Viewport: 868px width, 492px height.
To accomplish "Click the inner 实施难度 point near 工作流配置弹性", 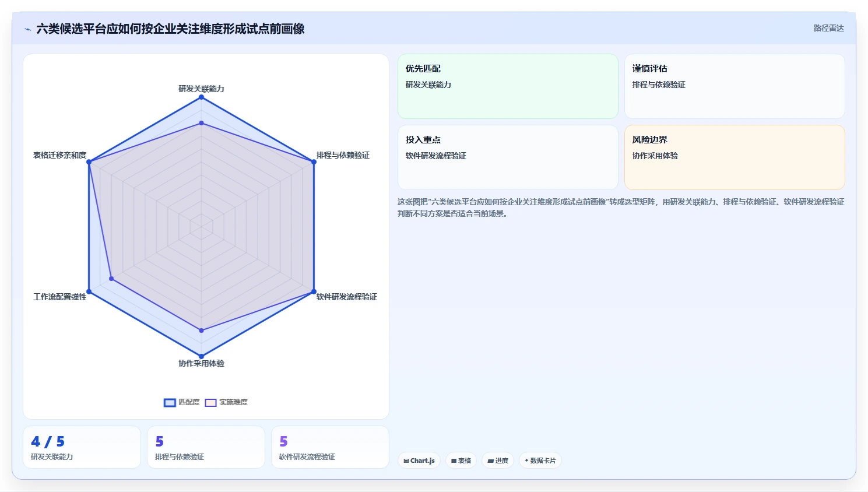I will tap(111, 279).
